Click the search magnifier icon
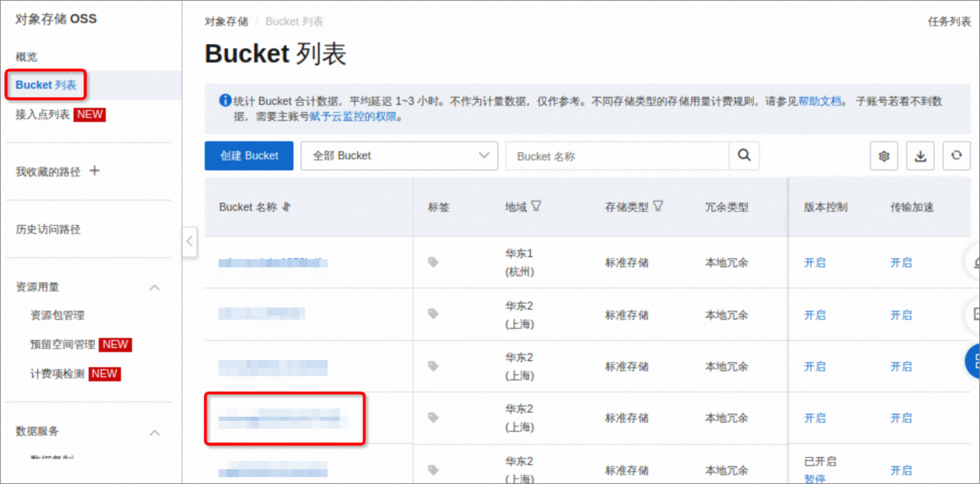 coord(744,155)
